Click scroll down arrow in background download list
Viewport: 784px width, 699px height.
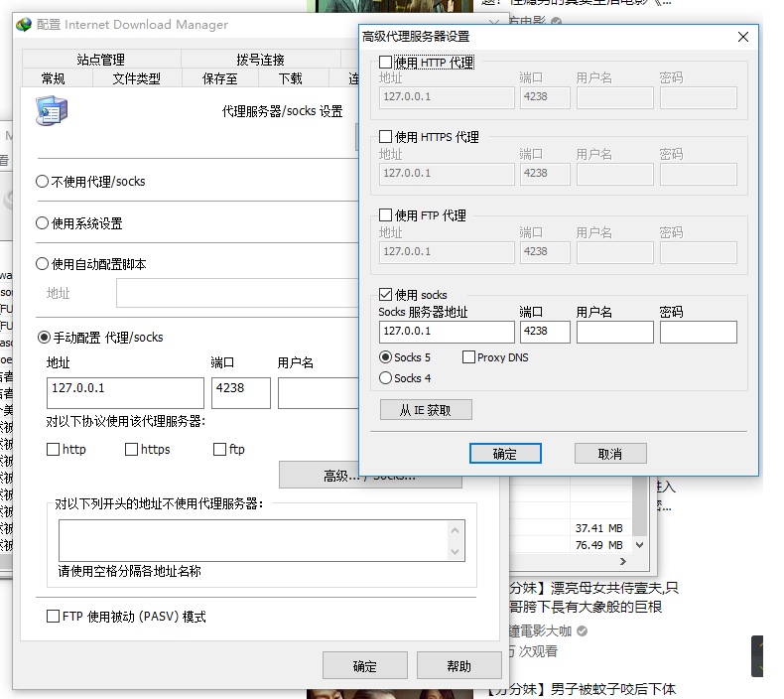tap(639, 544)
